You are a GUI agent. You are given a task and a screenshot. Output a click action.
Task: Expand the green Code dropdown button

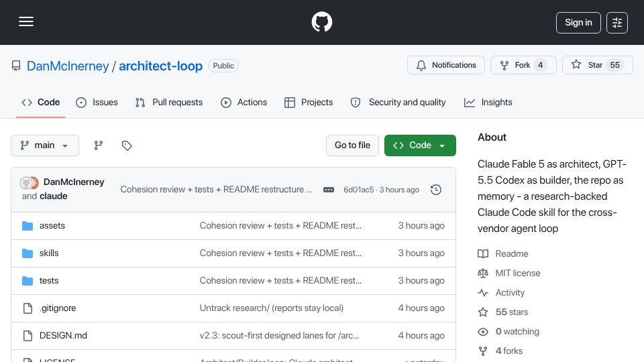tap(420, 145)
